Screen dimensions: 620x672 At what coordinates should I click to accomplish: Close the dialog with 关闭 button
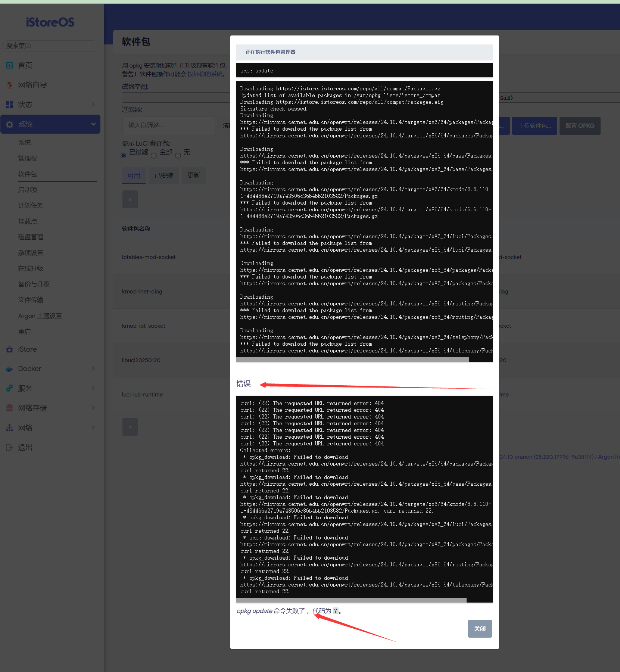480,629
